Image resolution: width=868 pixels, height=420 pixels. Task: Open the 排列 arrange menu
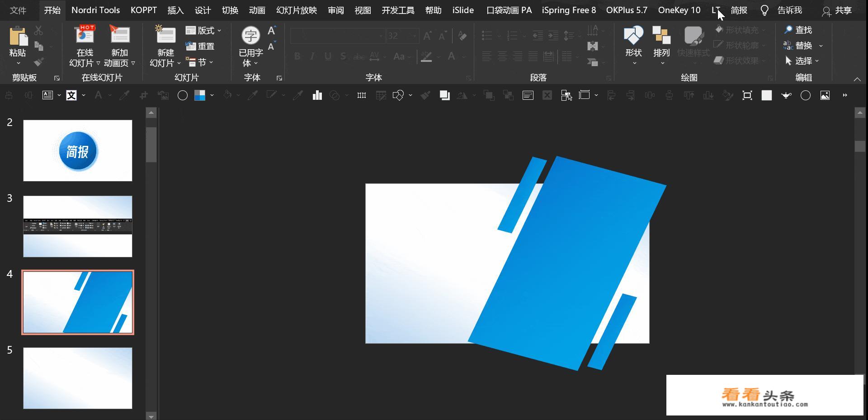pyautogui.click(x=661, y=45)
